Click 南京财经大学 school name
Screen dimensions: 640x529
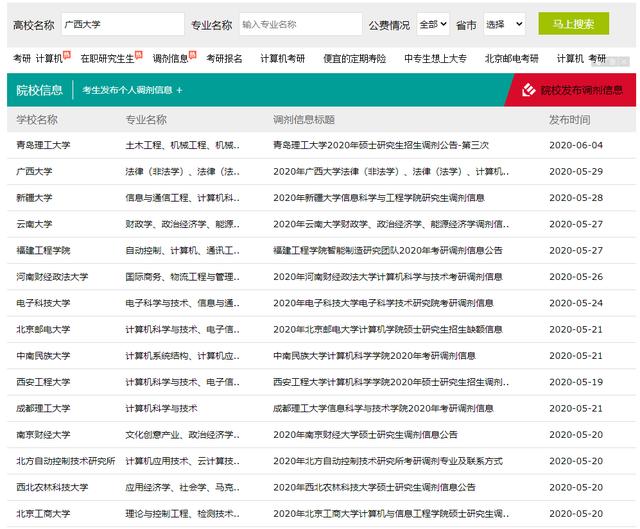pyautogui.click(x=43, y=435)
